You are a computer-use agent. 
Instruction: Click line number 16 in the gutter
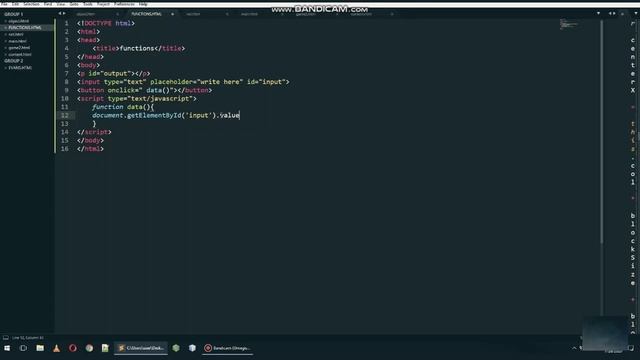tap(64, 149)
